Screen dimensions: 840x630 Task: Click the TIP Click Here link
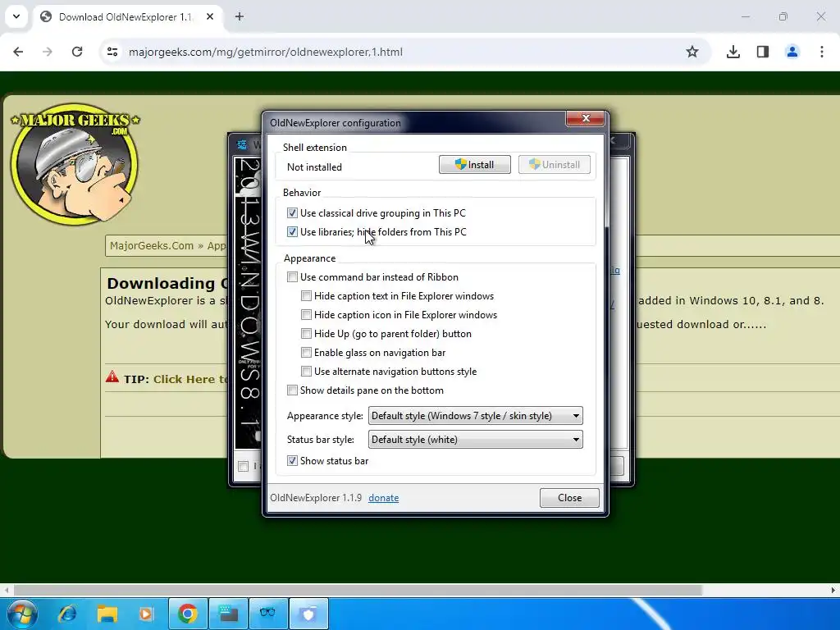coord(190,379)
